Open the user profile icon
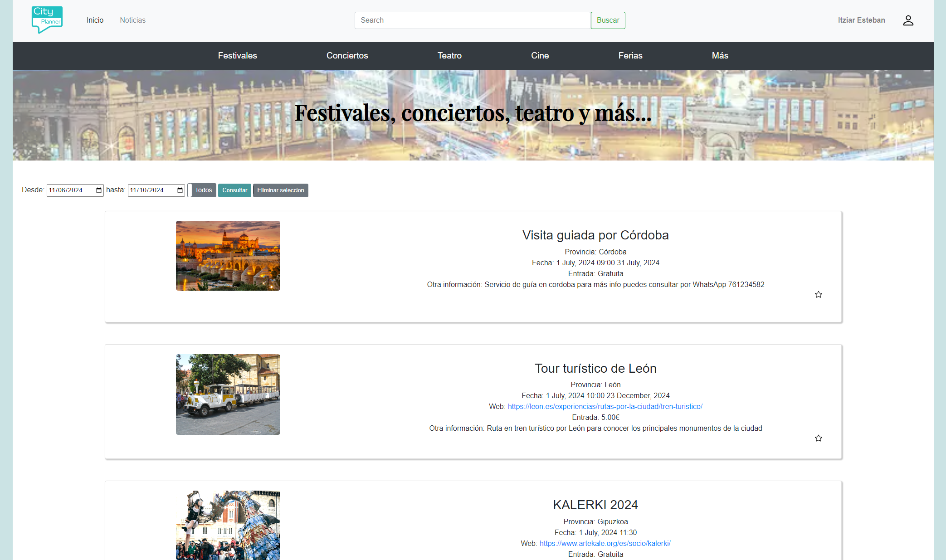Screen dimensions: 946x560 coord(908,20)
